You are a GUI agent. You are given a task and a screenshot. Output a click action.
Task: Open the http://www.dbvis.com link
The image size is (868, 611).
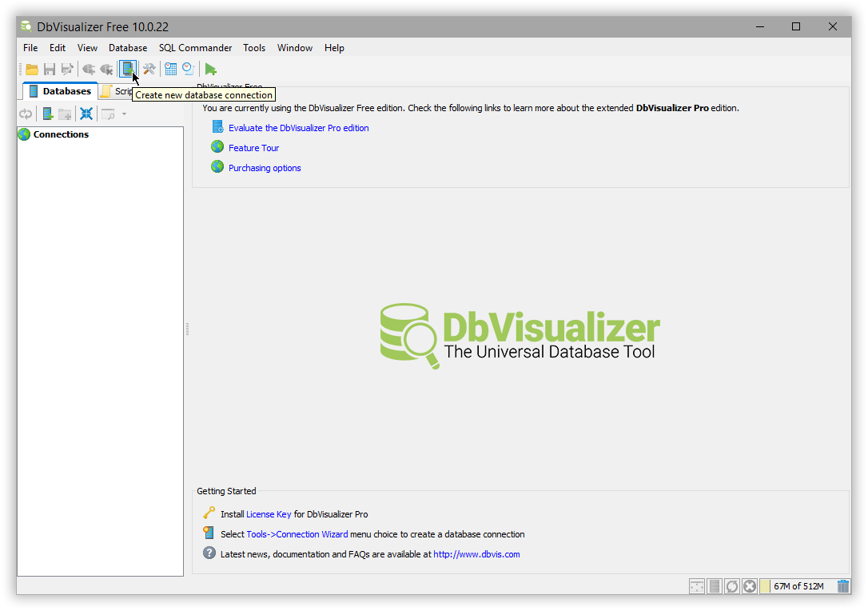click(476, 554)
